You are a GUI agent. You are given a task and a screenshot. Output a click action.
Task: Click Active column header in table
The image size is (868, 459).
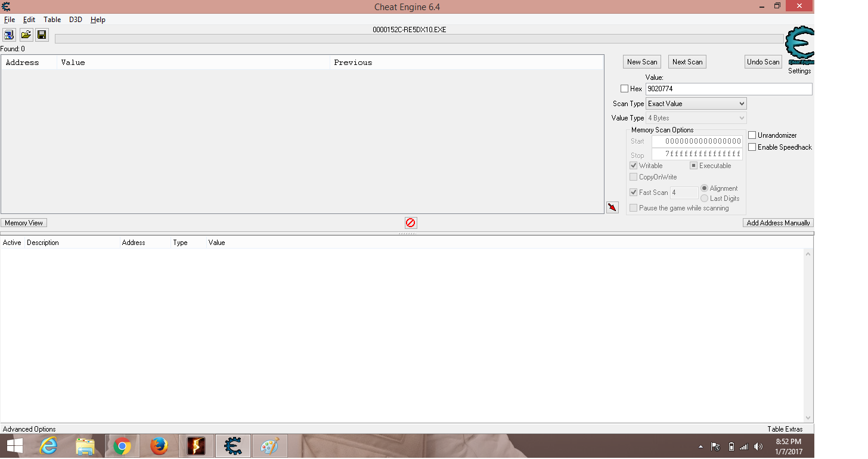tap(12, 243)
